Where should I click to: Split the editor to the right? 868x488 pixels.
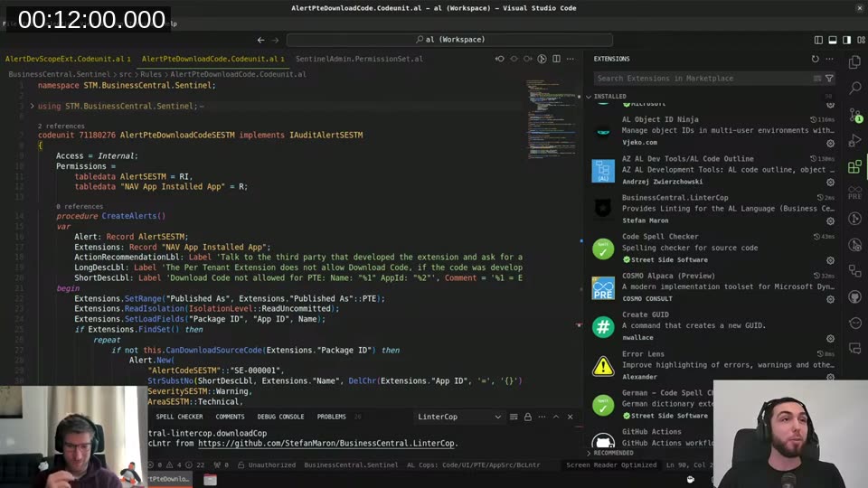point(556,59)
